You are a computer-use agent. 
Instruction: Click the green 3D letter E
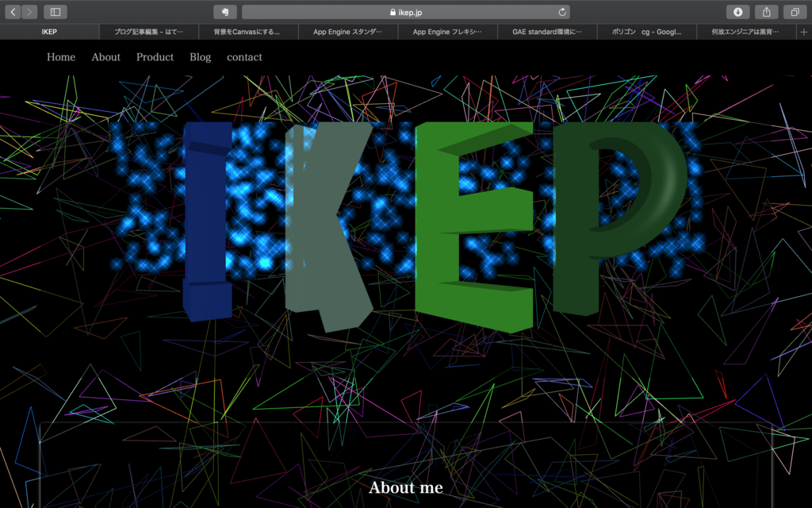coord(474,226)
